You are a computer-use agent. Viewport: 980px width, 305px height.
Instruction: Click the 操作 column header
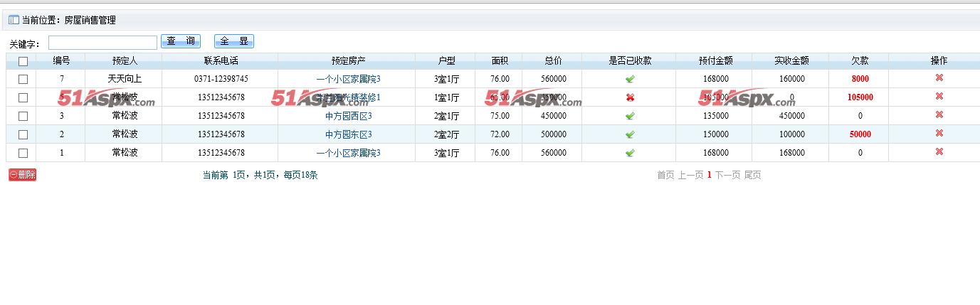tap(939, 61)
